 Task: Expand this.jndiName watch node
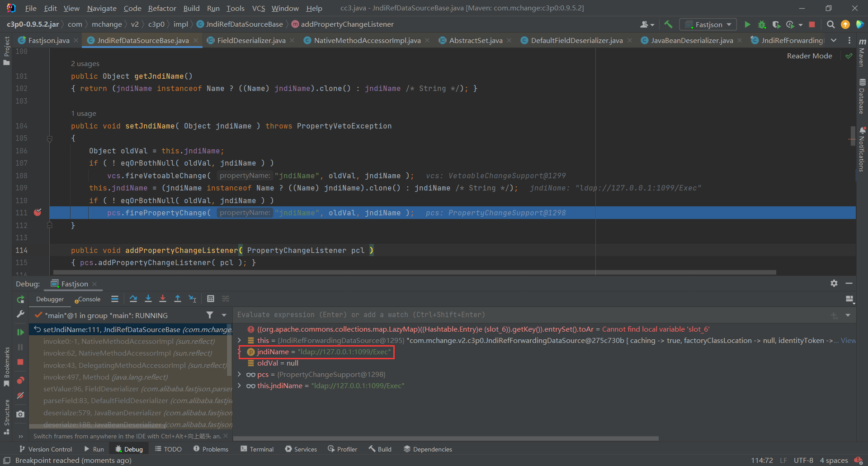tap(240, 385)
